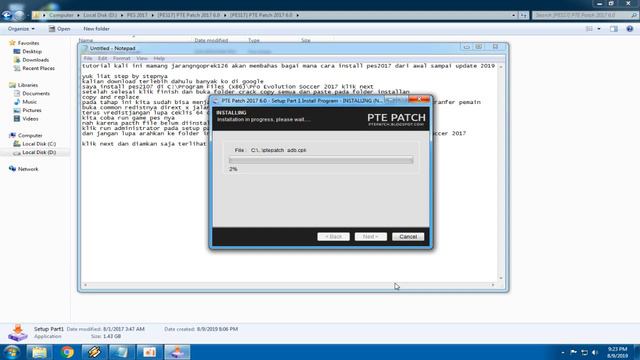Click the Setup Part1 icon in details pane
640x360 pixels.
point(18,333)
